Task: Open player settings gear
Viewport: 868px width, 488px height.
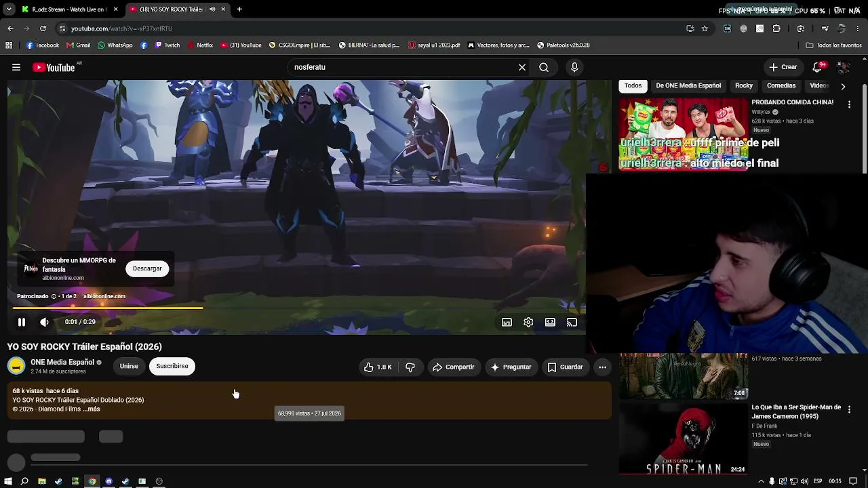Action: [x=528, y=323]
